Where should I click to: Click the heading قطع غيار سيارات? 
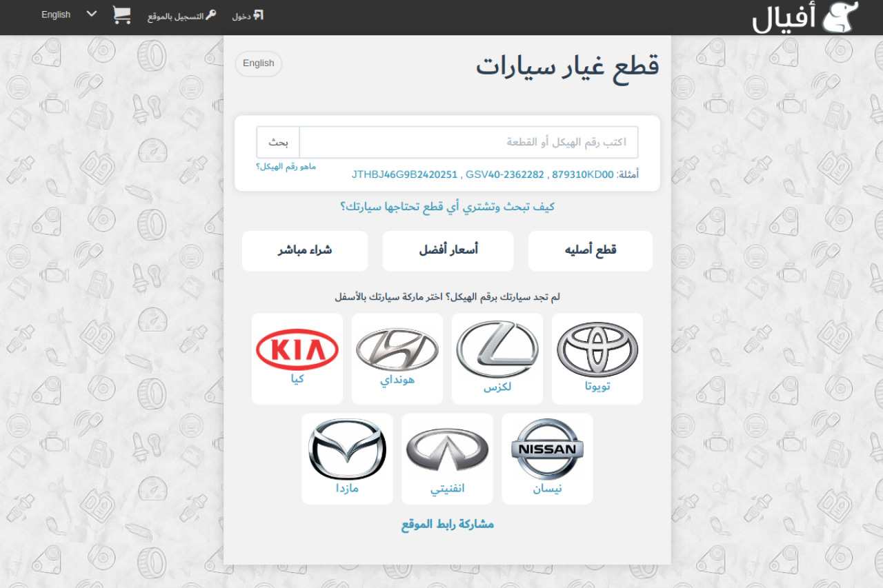tap(568, 66)
